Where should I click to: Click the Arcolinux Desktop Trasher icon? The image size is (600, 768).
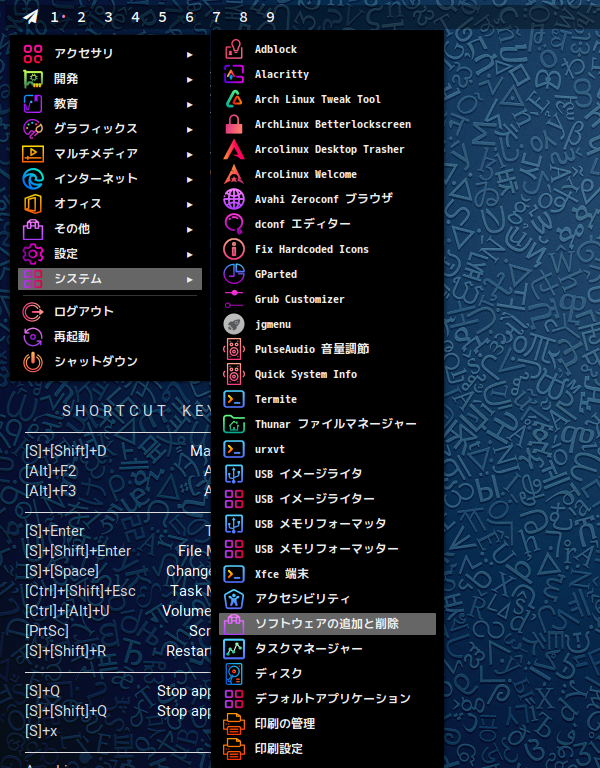(x=234, y=149)
